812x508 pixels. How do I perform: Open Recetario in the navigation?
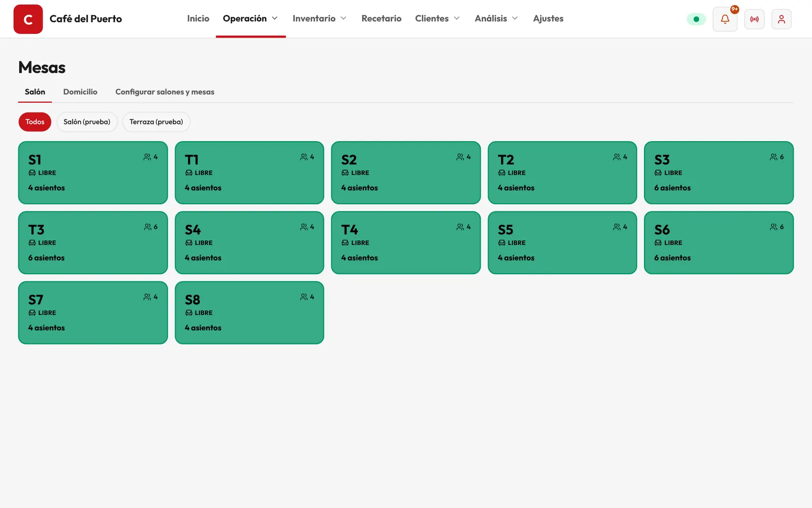pos(381,19)
